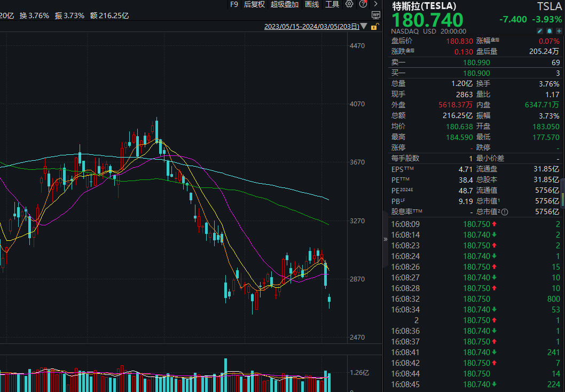Open the help question mark icon

(x=363, y=4)
